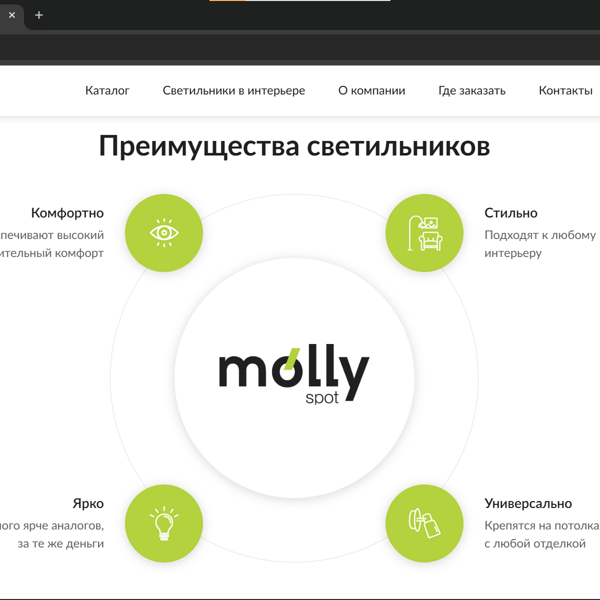The width and height of the screenshot is (600, 600).
Task: Click the molly spot logo in center
Action: (294, 376)
